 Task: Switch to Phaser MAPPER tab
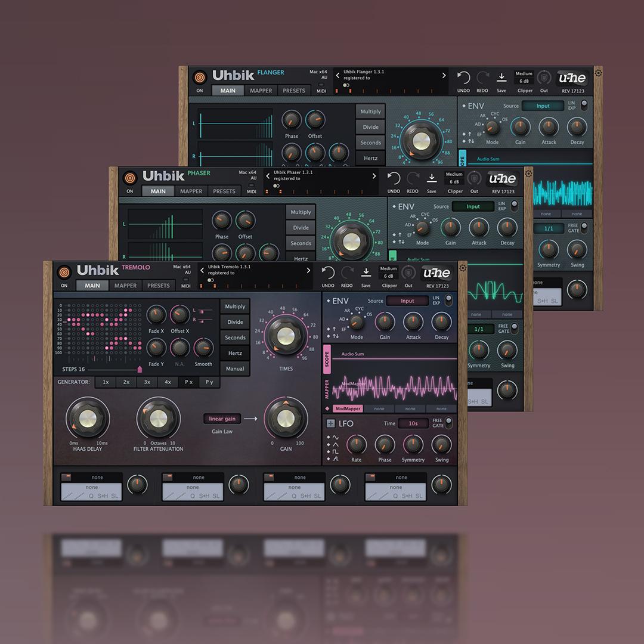191,191
